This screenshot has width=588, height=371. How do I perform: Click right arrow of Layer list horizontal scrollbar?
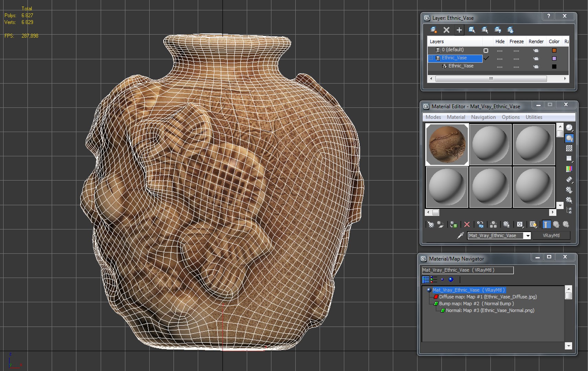[x=565, y=79]
